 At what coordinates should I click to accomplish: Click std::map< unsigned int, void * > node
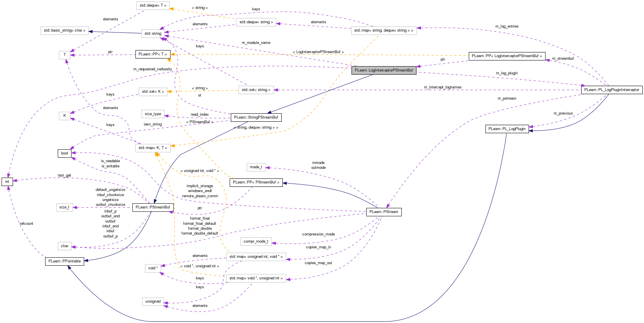coord(256,257)
